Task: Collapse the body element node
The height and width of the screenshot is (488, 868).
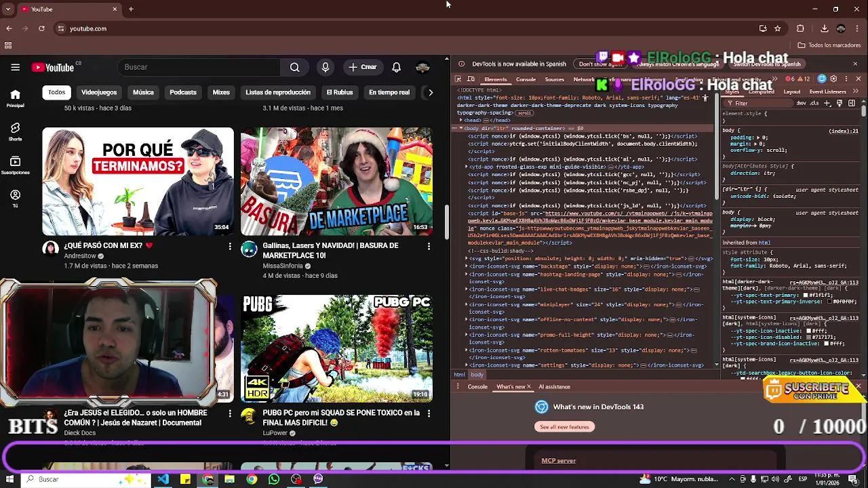Action: (461, 128)
